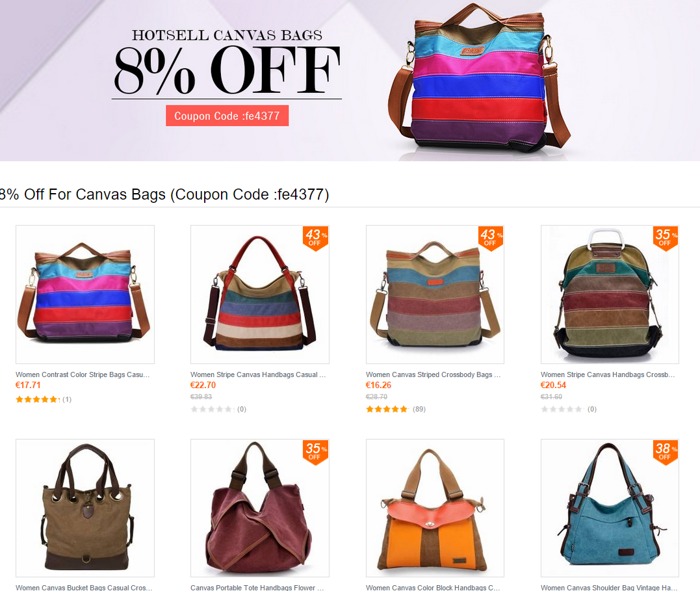The height and width of the screenshot is (591, 700).
Task: Click the empty star rating under the €22.70 handbag
Action: pyautogui.click(x=212, y=409)
